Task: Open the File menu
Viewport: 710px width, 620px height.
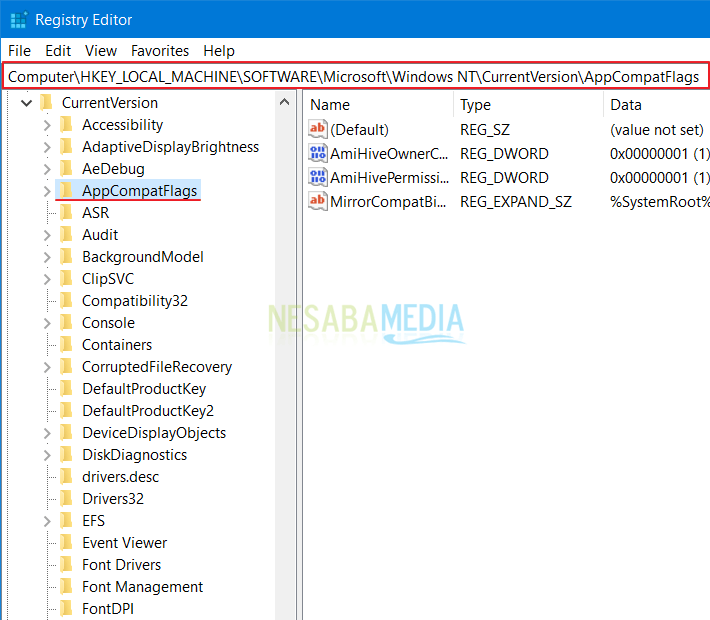Action: pos(19,50)
